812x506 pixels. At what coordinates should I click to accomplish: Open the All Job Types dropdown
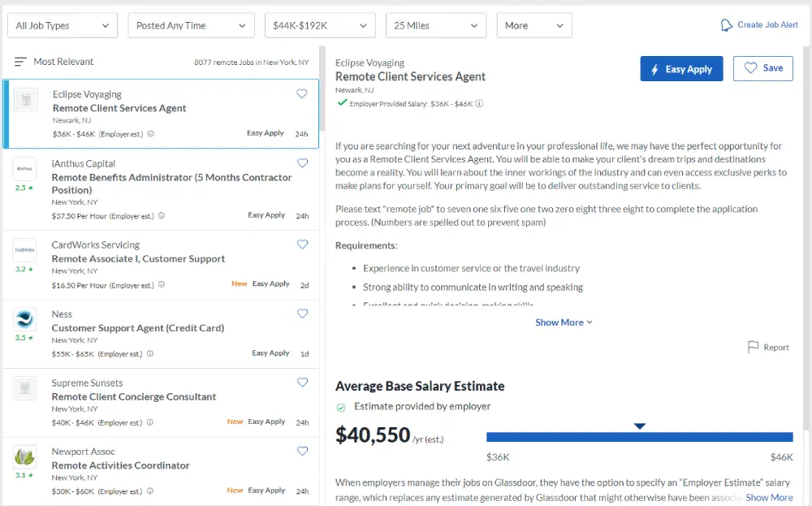63,25
